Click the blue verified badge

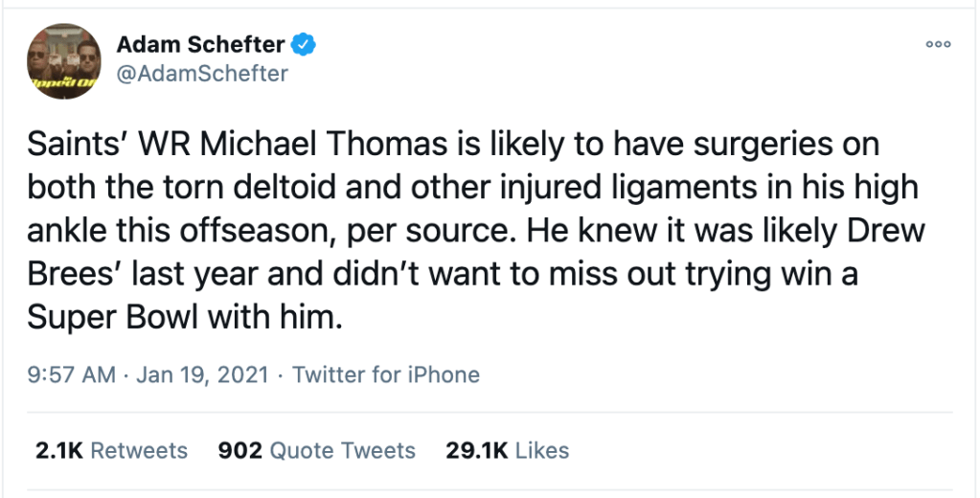coord(306,44)
